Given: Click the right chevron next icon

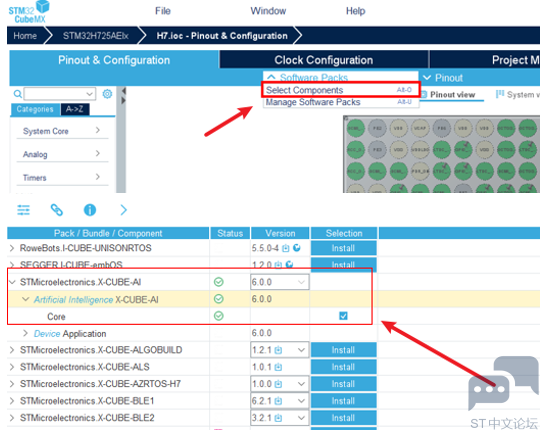Looking at the screenshot, I should point(123,210).
